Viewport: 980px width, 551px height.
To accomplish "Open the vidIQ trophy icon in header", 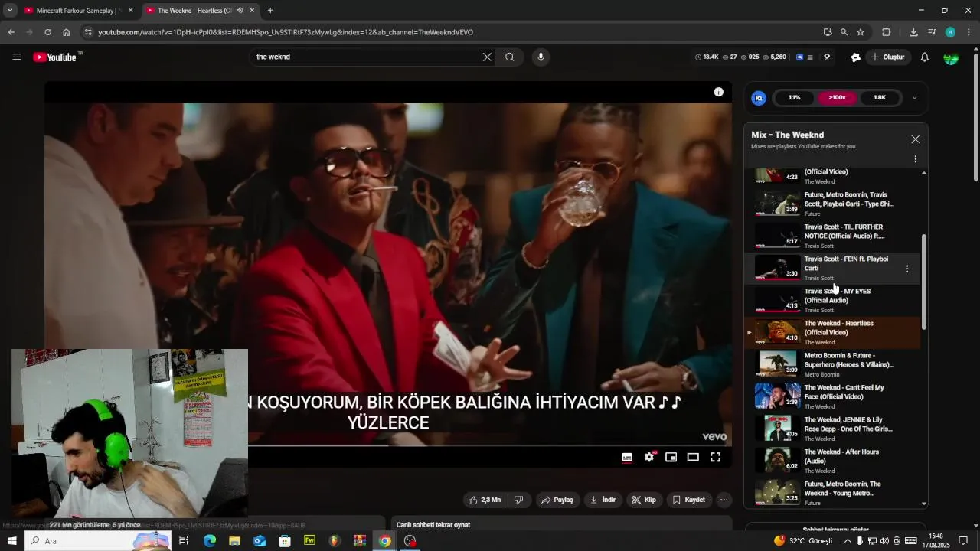I will (827, 57).
